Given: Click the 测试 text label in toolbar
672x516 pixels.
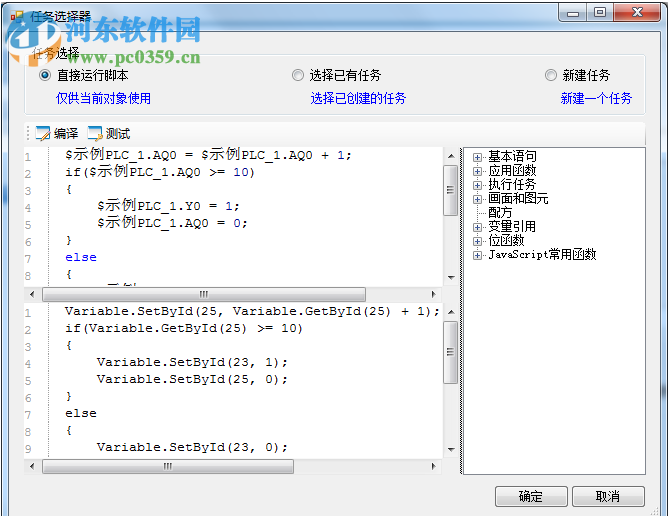Looking at the screenshot, I should (x=118, y=134).
